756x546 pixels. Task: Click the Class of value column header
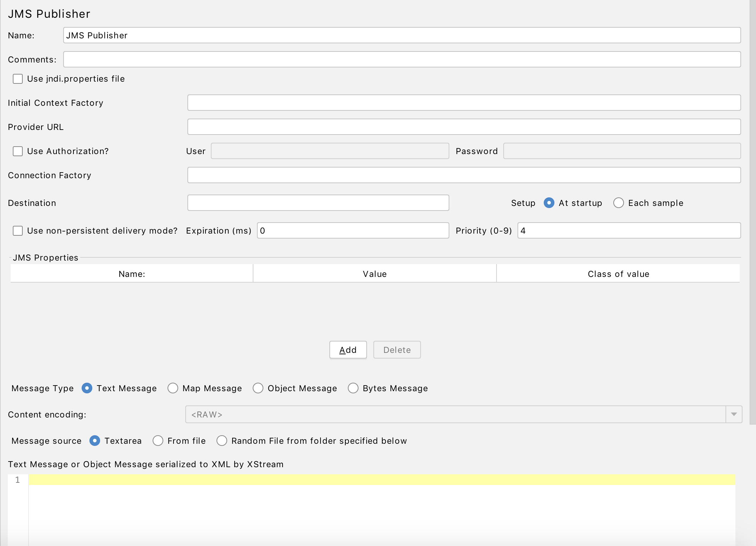(x=618, y=274)
